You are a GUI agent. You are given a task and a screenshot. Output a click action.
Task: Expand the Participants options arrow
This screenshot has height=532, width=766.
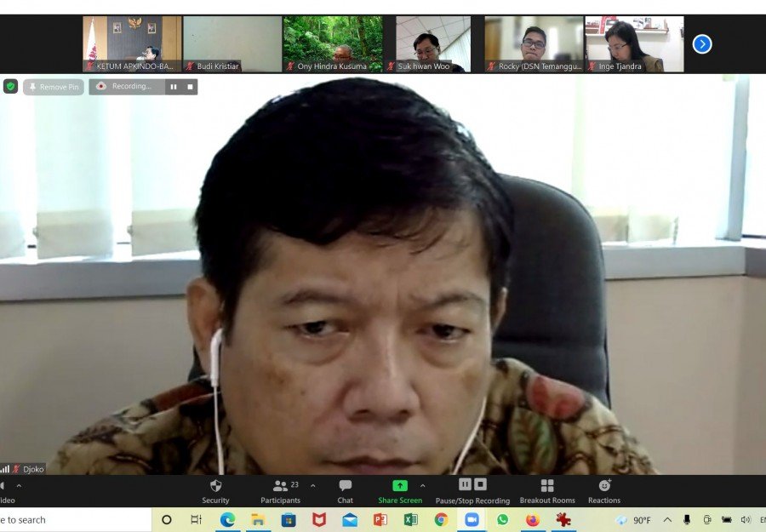click(312, 485)
